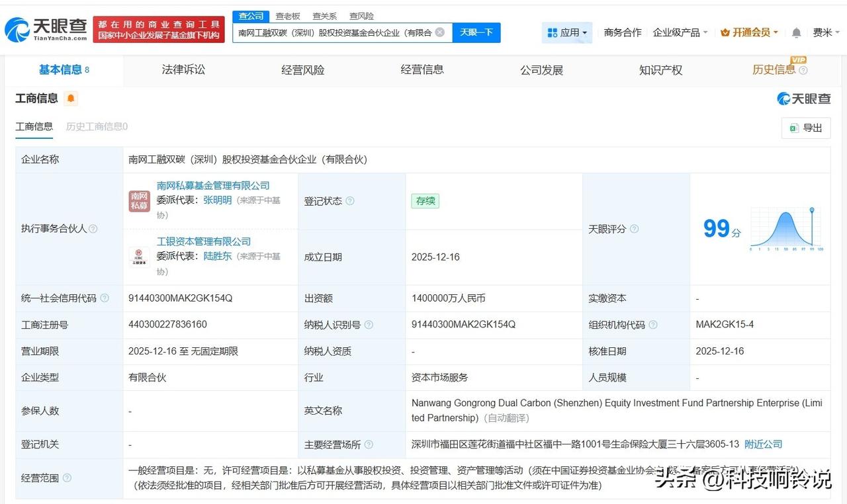Click the 资本市场服务 industry value
This screenshot has height=504, width=847.
pos(439,378)
